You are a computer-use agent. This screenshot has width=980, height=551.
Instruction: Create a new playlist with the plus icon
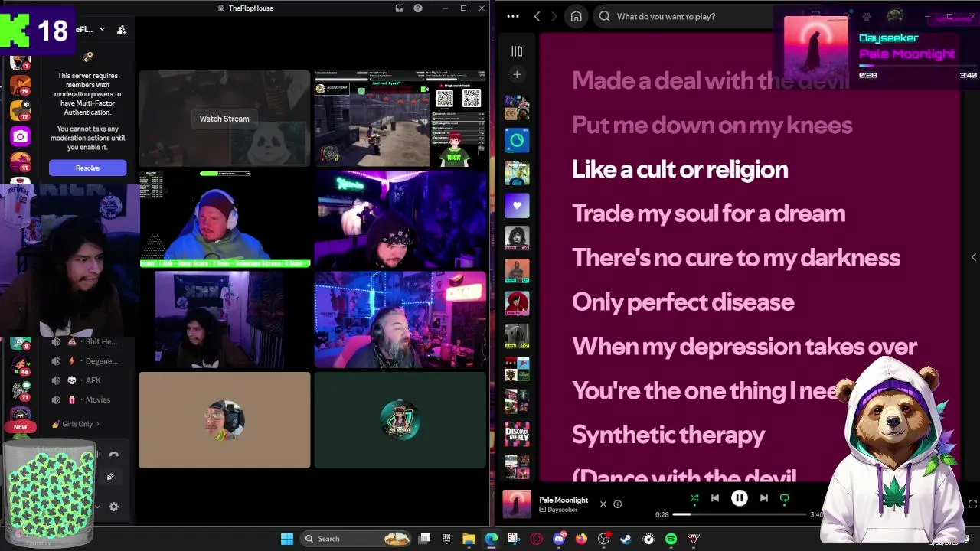tap(517, 74)
